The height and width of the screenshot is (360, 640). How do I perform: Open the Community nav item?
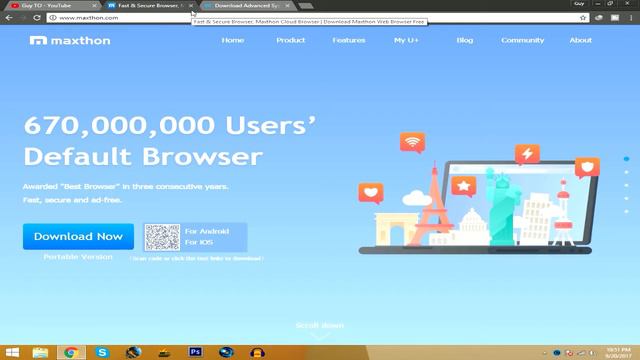522,40
